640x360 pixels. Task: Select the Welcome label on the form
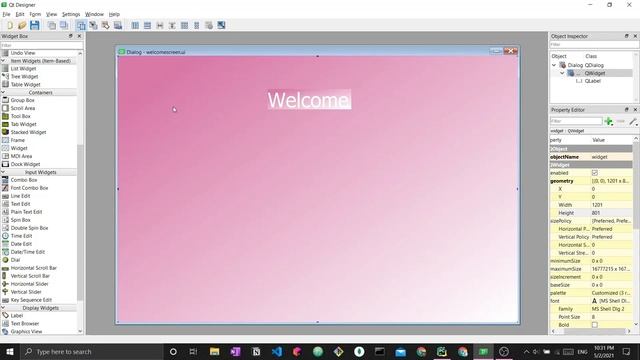point(309,100)
